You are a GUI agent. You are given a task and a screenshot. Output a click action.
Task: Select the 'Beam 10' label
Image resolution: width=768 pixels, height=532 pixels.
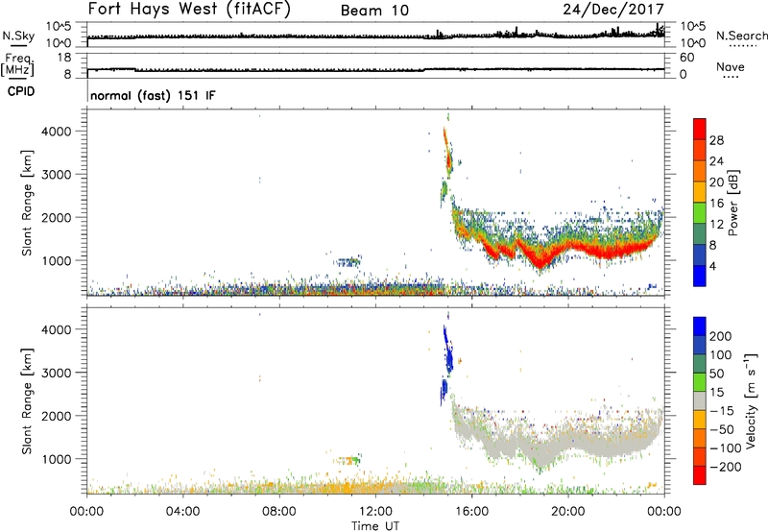(374, 11)
